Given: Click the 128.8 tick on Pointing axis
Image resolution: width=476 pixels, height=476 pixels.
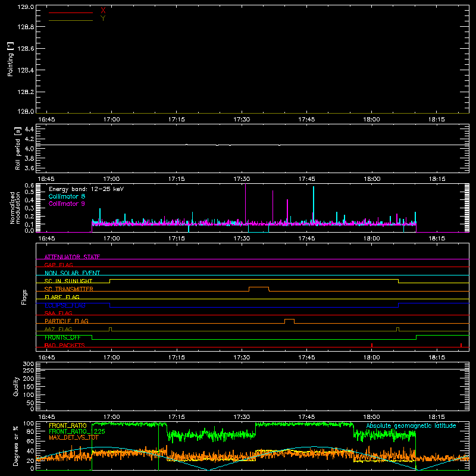Looking at the screenshot, I should pos(26,27).
